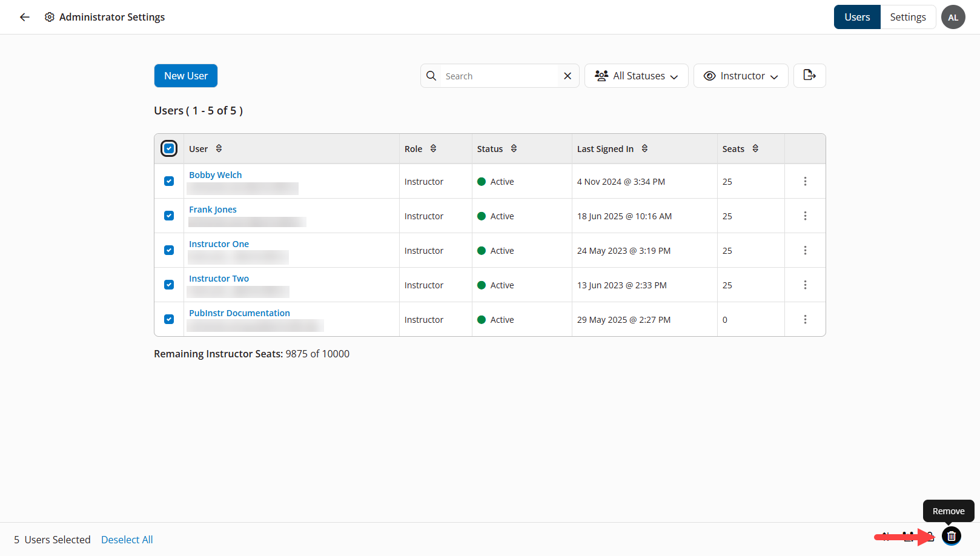Viewport: 980px width, 556px height.
Task: Click the search magnifier icon
Action: (431, 76)
